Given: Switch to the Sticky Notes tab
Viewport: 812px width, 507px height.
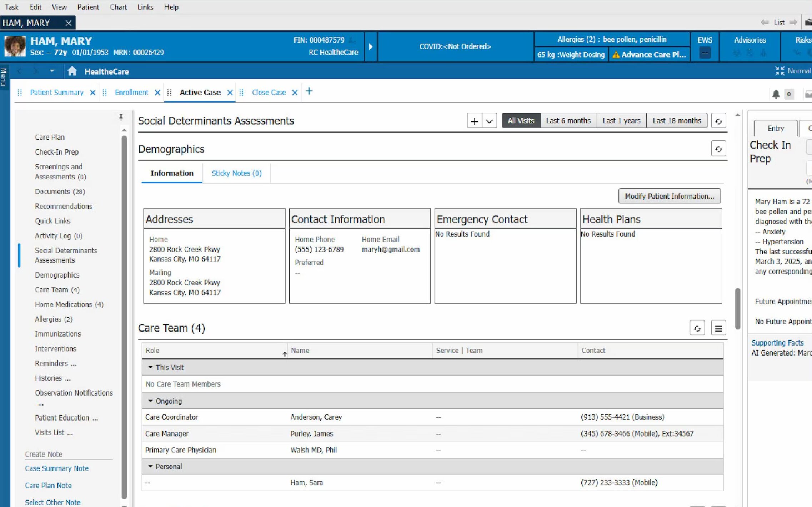Looking at the screenshot, I should click(236, 173).
